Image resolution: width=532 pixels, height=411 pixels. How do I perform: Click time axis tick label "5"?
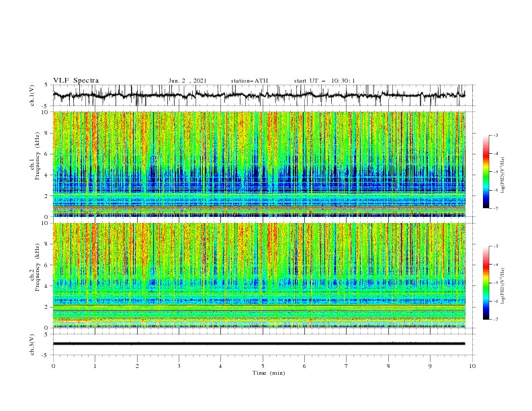(263, 366)
